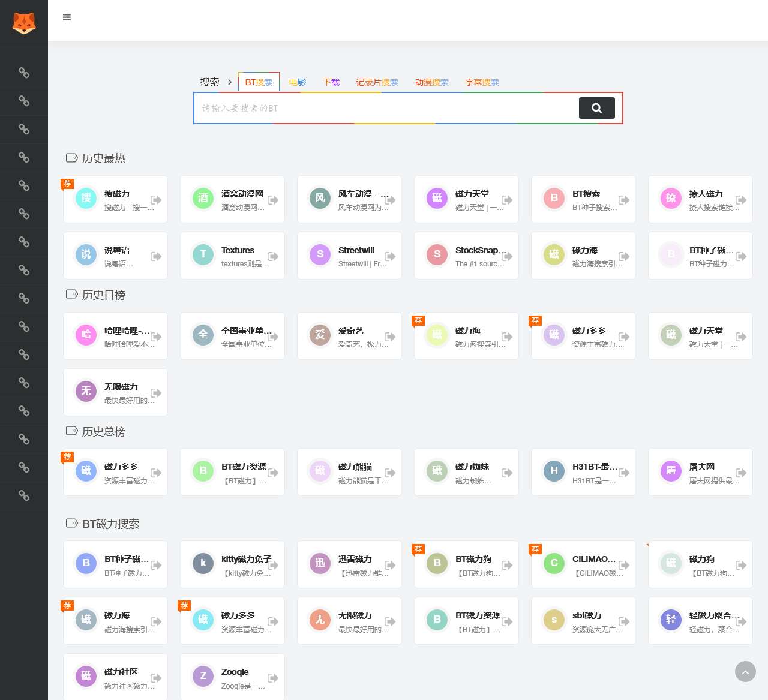
Task: Click the go arrow on Textures card
Action: click(273, 256)
